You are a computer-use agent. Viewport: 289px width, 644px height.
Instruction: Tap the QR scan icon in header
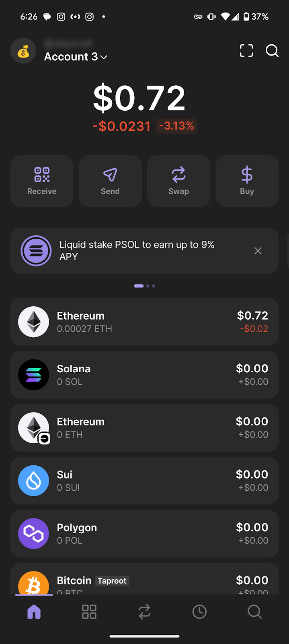[246, 51]
